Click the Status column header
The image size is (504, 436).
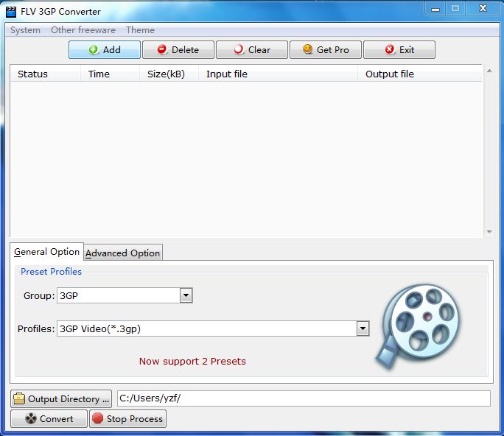pos(46,74)
